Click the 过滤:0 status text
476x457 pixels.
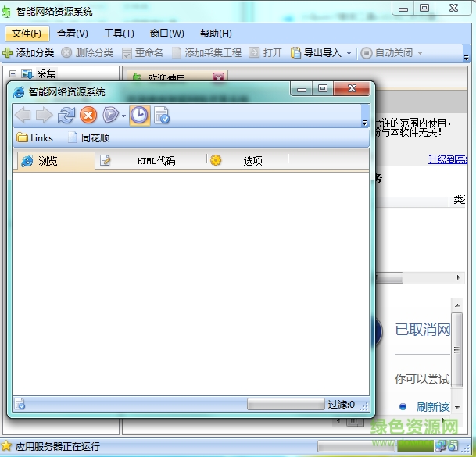tap(342, 405)
